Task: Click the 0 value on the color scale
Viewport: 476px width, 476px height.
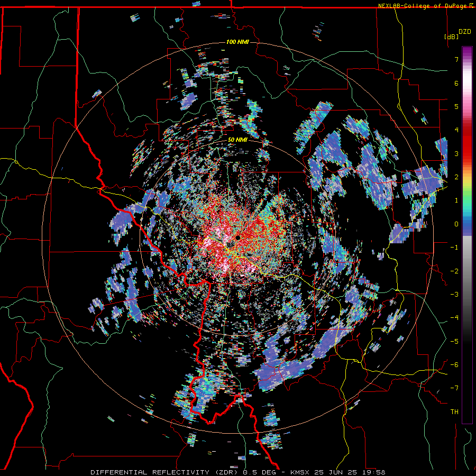Action: 456,224
